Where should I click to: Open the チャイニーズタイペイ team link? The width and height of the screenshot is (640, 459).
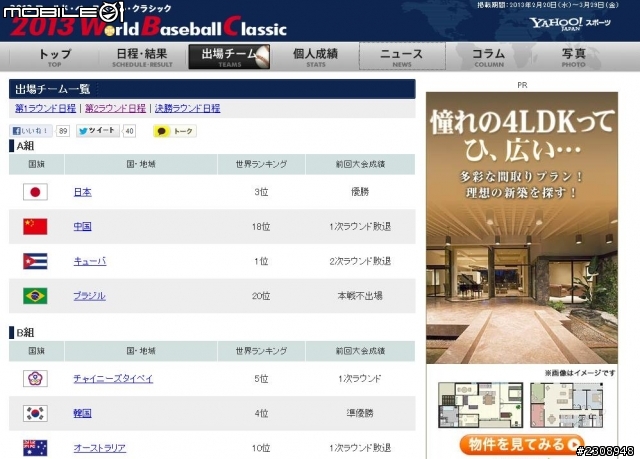113,379
